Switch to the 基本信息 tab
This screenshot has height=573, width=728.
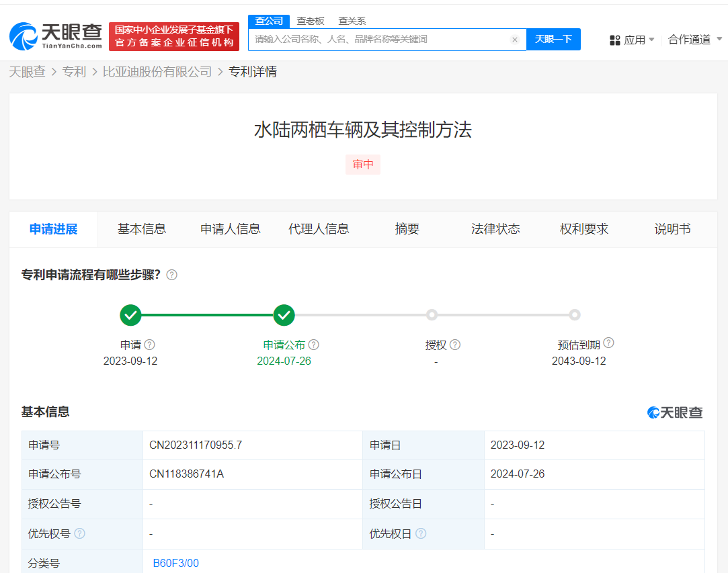pyautogui.click(x=142, y=229)
